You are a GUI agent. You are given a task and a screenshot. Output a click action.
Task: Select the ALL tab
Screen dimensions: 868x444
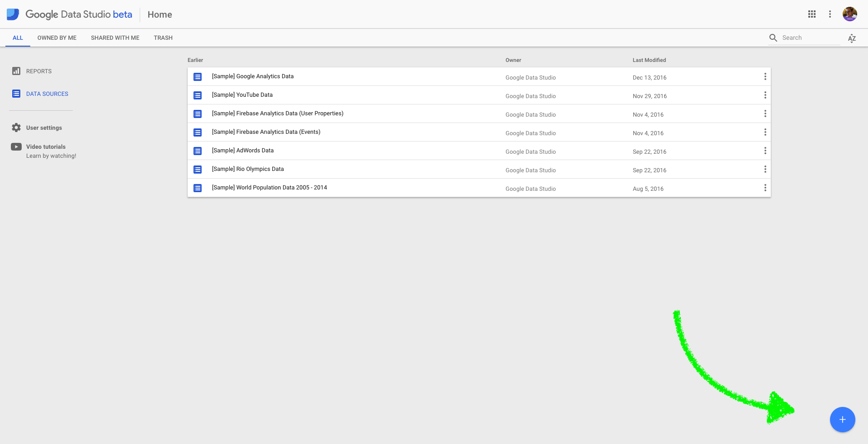(x=18, y=38)
